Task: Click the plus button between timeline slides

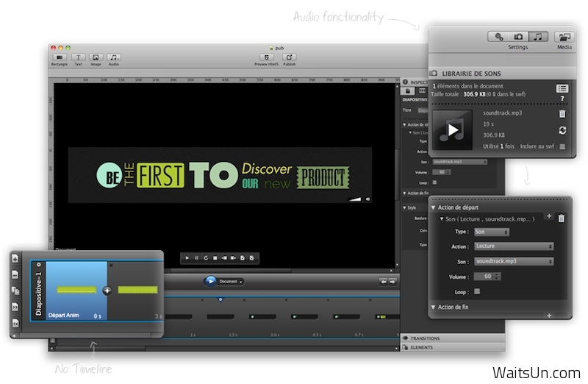Action: pos(107,291)
